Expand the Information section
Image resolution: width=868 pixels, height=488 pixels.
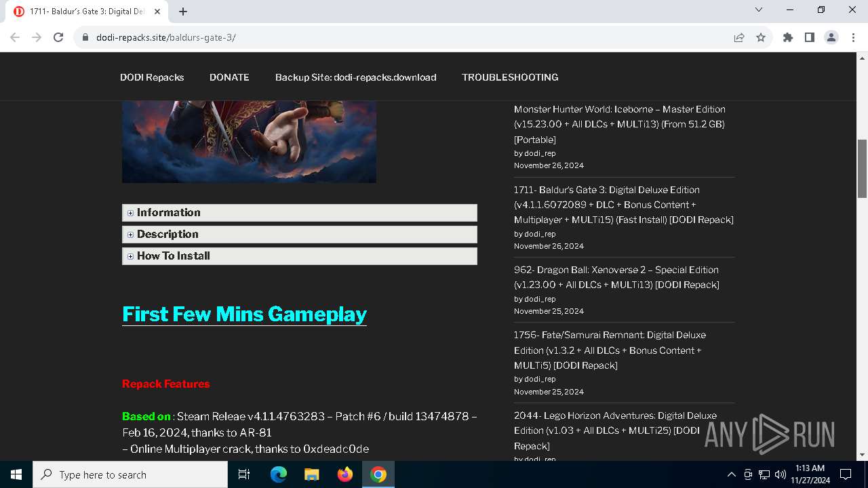point(299,213)
